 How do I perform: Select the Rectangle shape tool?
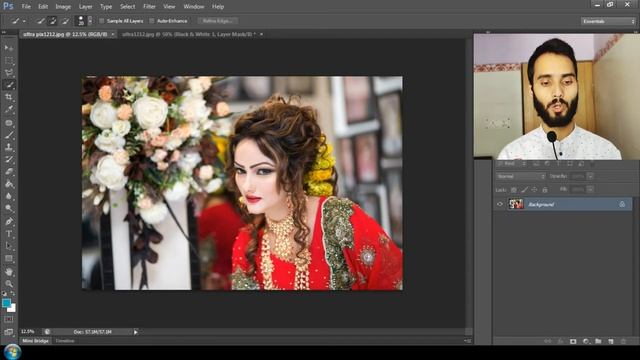tap(9, 259)
